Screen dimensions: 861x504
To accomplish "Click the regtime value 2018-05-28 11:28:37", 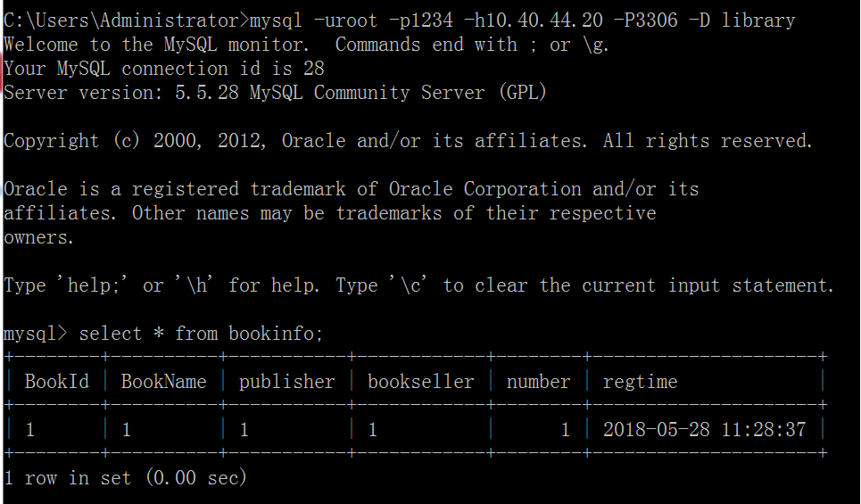I will [704, 430].
